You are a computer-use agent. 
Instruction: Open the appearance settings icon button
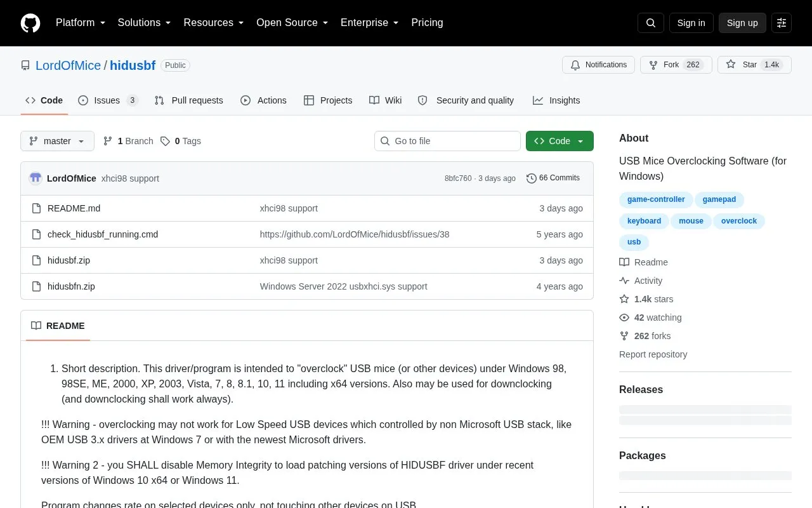[782, 23]
